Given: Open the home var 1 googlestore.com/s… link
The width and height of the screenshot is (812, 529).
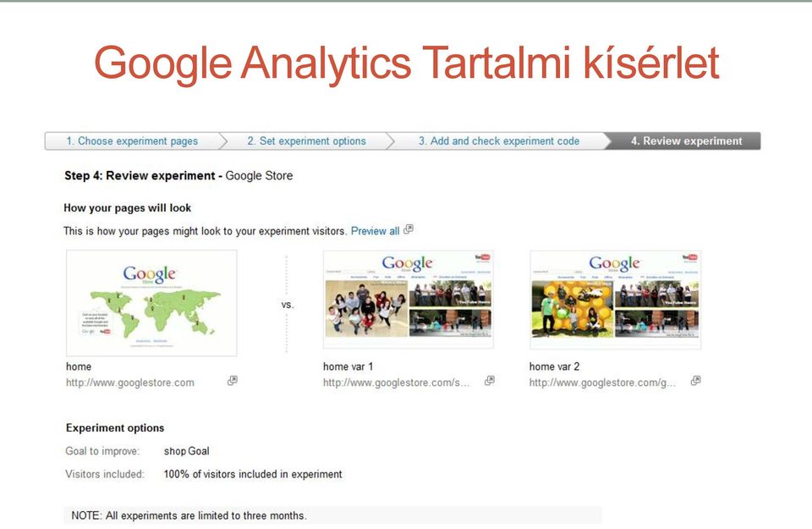Looking at the screenshot, I should coord(396,383).
